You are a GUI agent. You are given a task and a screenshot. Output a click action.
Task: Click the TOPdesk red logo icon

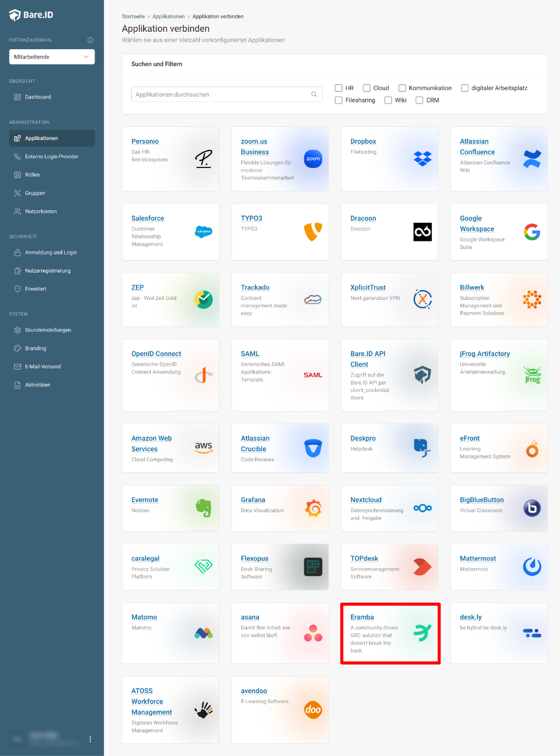tap(422, 567)
